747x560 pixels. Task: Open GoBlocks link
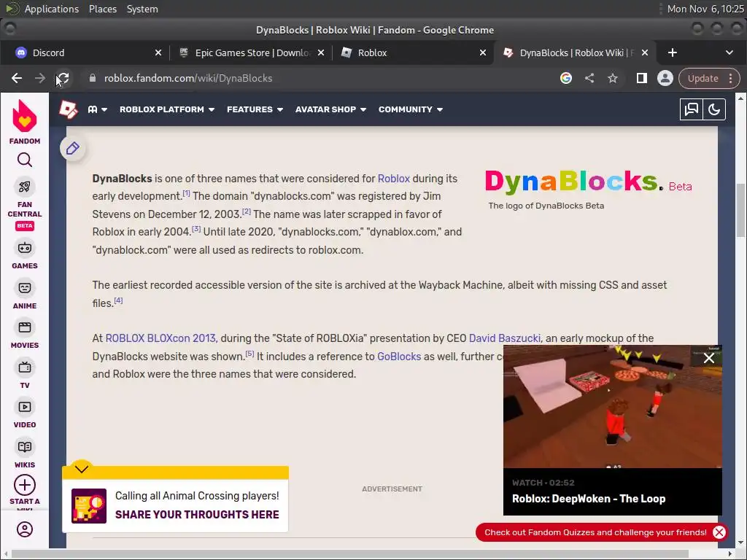399,357
